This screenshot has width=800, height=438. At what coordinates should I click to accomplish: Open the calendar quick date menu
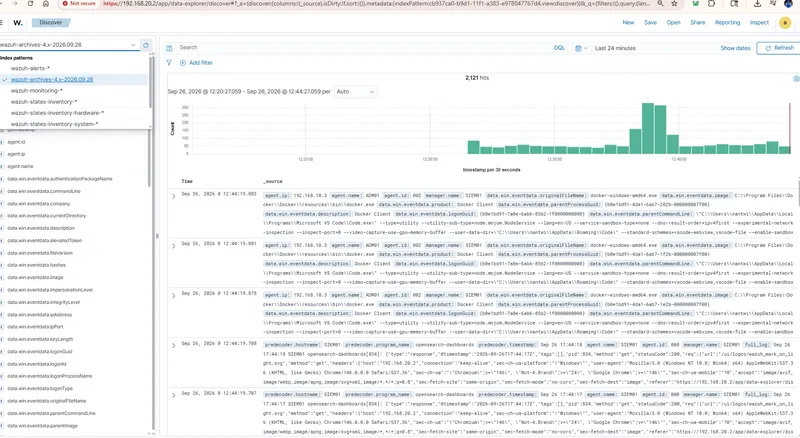click(x=581, y=48)
